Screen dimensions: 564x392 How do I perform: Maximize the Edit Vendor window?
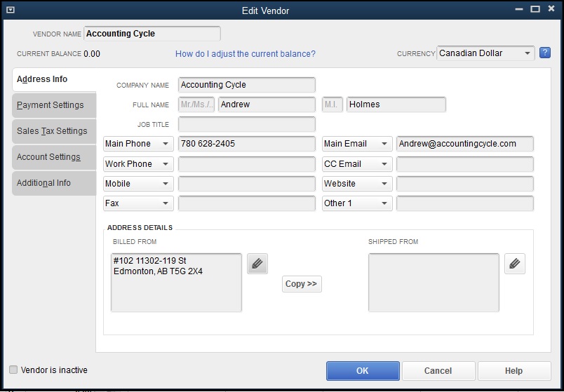click(x=535, y=9)
